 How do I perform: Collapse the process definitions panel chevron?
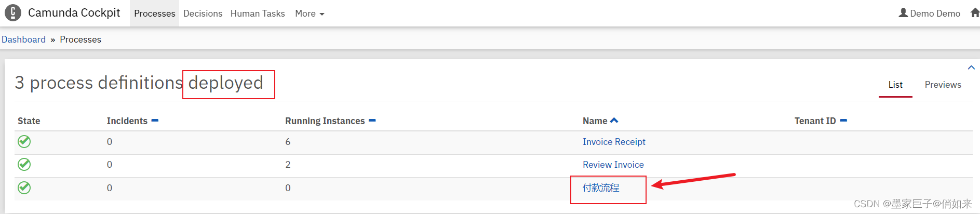pos(971,68)
